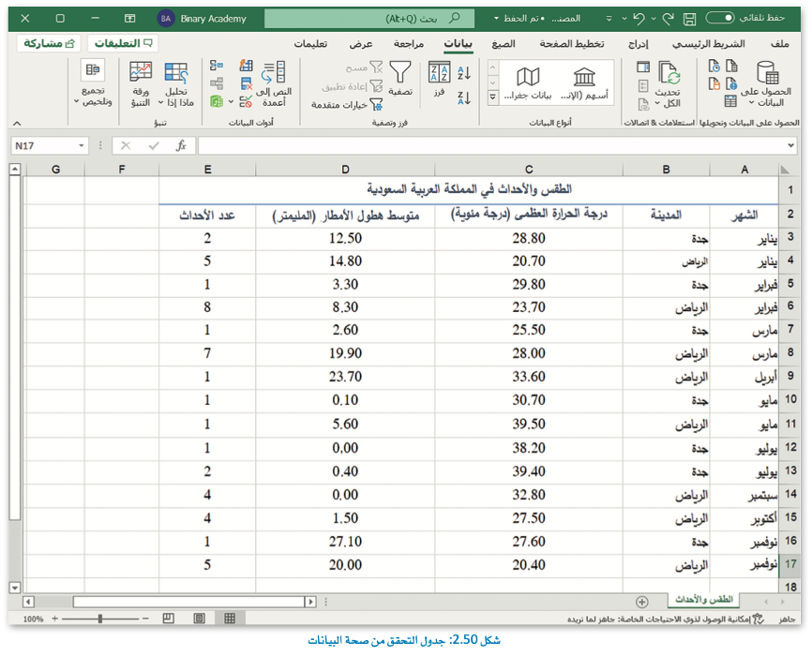Click the Clear filter button (مسح)
The width and height of the screenshot is (812, 656).
pos(364,67)
